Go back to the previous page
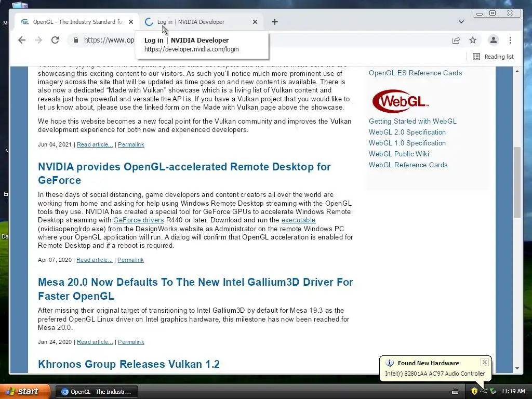This screenshot has height=399, width=532. (x=22, y=40)
